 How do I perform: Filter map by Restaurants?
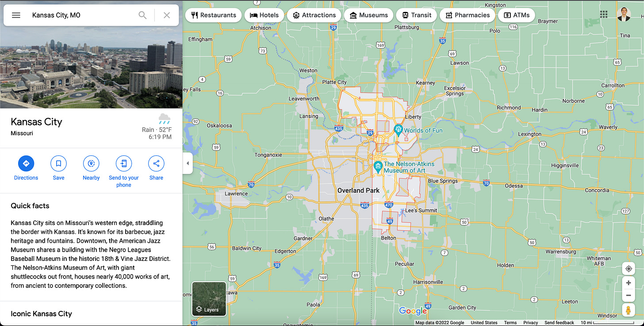[x=214, y=15]
